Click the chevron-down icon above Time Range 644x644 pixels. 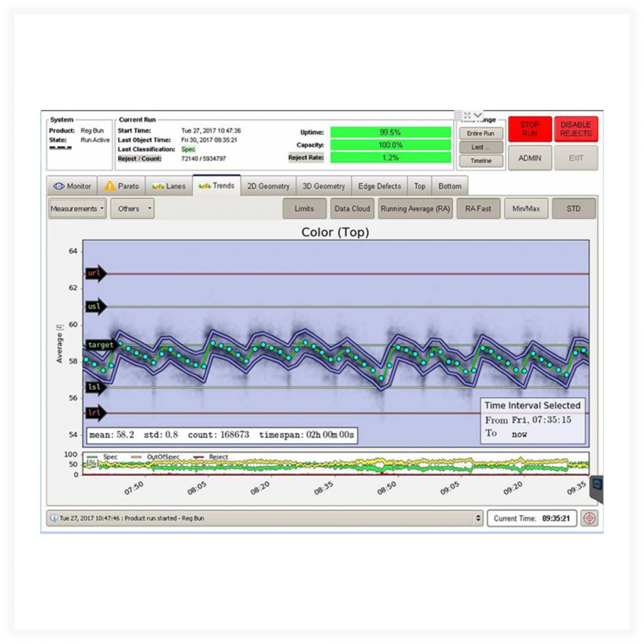click(x=478, y=115)
